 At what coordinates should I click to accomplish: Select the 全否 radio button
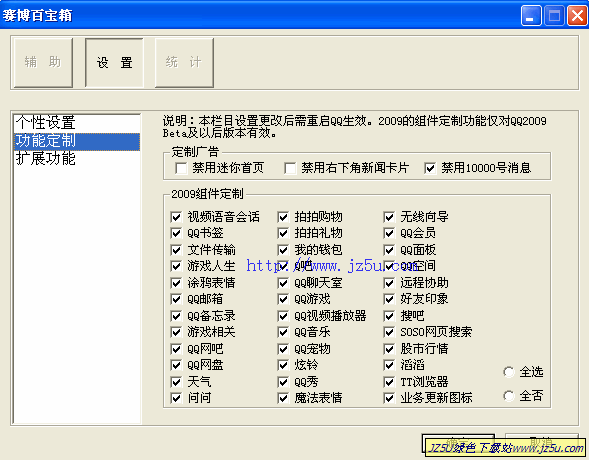509,396
